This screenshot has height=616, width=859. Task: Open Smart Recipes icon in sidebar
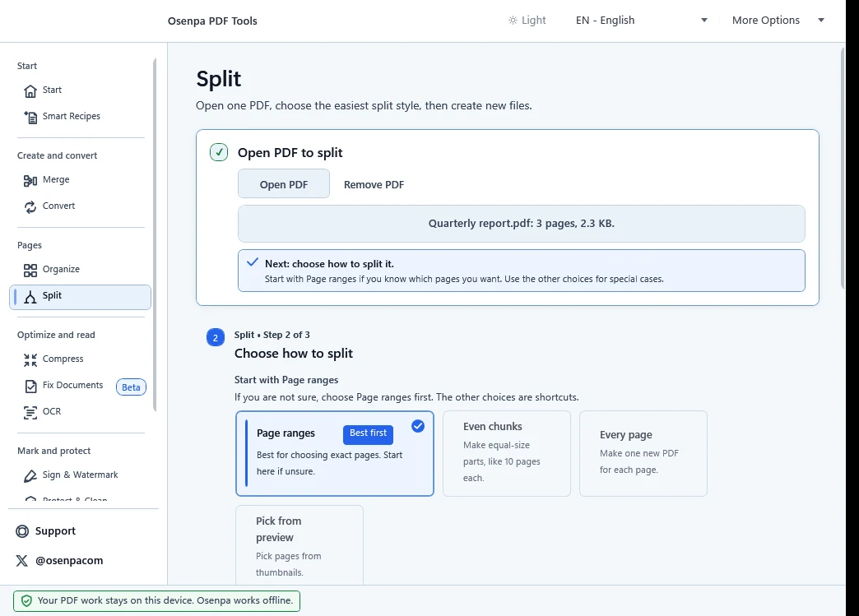click(x=30, y=117)
